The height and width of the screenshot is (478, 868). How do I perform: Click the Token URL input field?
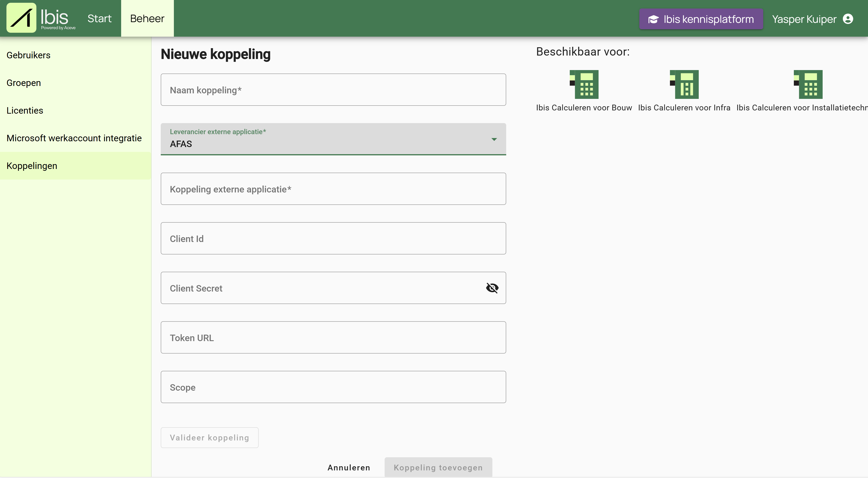tap(333, 337)
